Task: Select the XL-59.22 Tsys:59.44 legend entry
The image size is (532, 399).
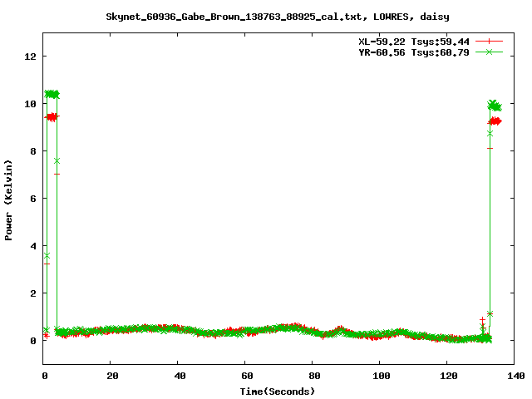Action: tap(414, 42)
